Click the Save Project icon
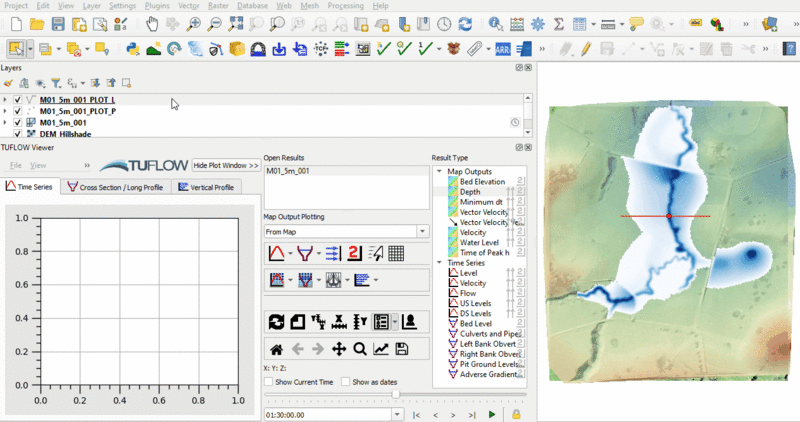 tap(59, 23)
